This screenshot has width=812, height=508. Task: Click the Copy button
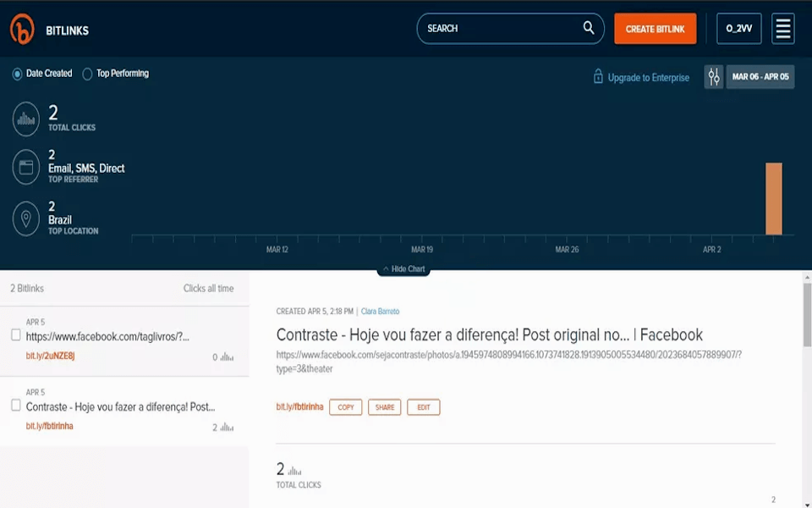point(345,407)
